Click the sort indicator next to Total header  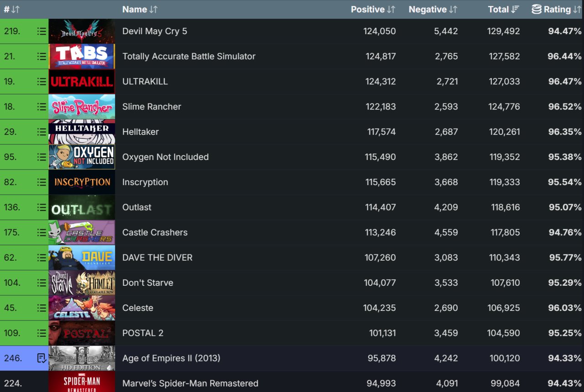point(515,9)
